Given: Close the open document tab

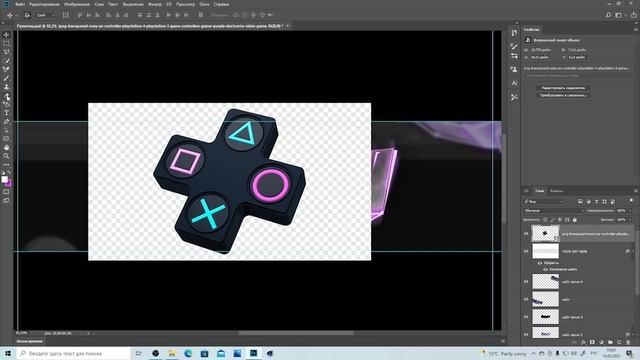Looking at the screenshot, I should tap(287, 26).
